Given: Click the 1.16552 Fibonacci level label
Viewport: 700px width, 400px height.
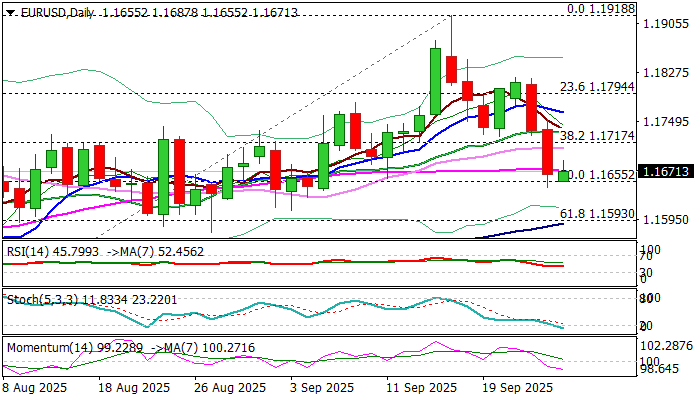Looking at the screenshot, I should [603, 174].
